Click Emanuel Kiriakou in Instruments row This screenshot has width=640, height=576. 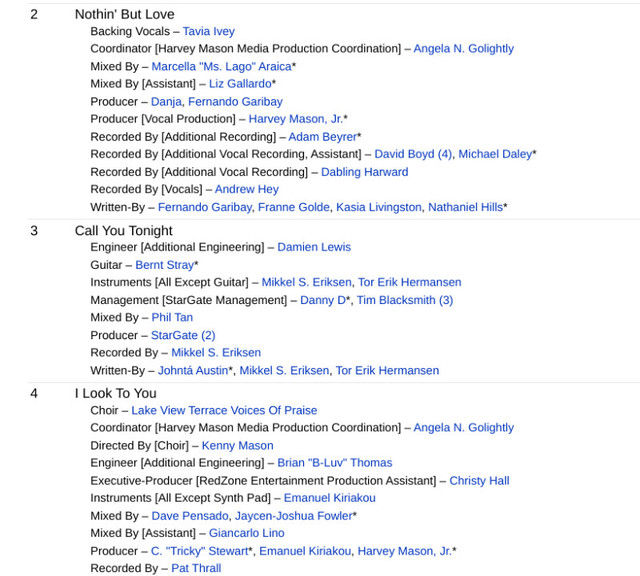tap(329, 498)
